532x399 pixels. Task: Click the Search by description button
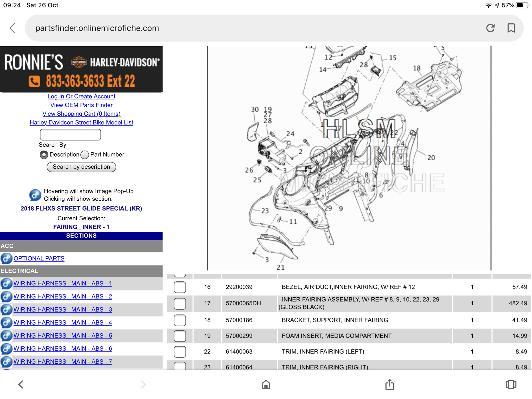point(81,167)
